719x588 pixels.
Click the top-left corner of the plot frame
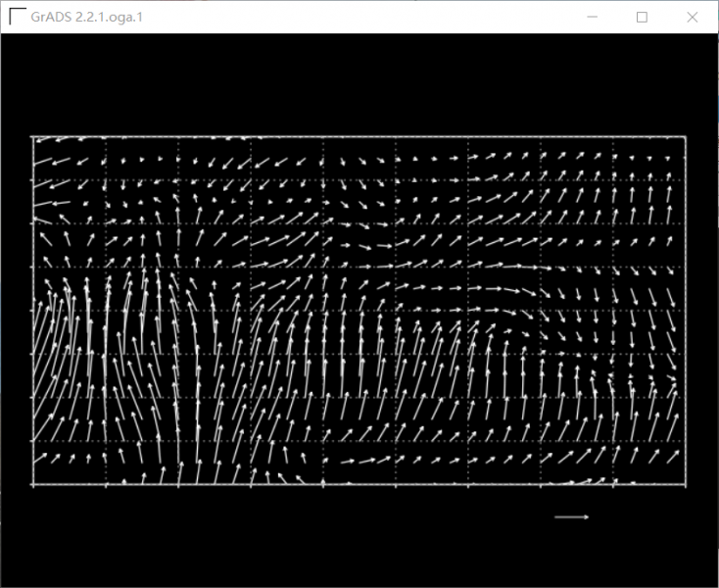(x=32, y=137)
